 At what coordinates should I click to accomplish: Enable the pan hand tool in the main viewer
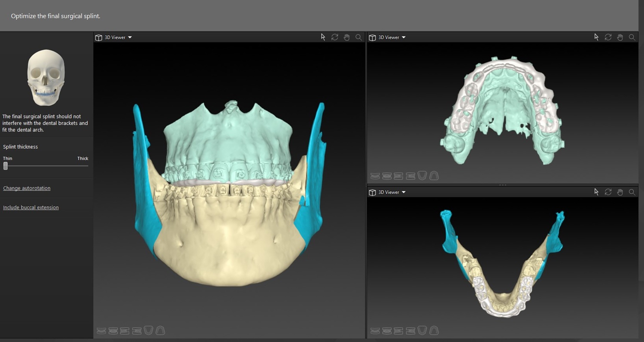pyautogui.click(x=347, y=37)
